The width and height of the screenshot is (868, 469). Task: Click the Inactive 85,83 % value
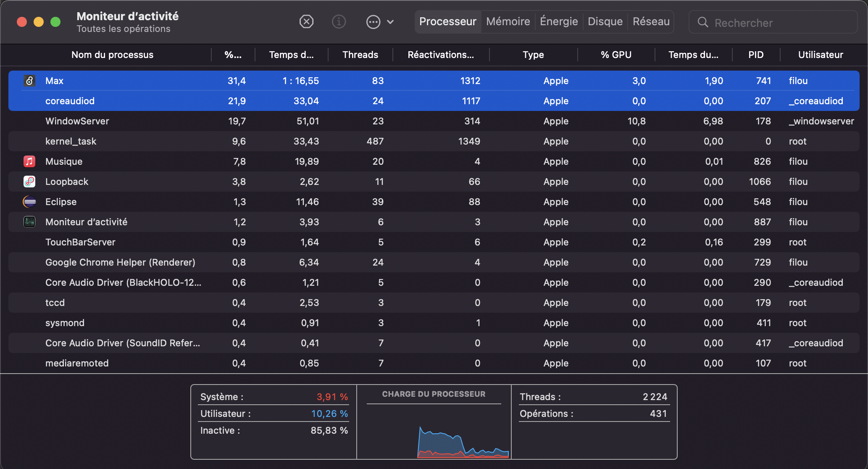click(x=329, y=430)
